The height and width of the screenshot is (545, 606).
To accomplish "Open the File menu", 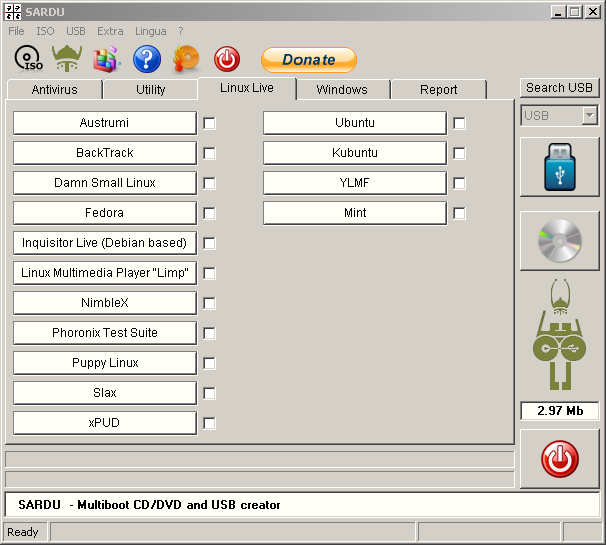I will tap(16, 31).
